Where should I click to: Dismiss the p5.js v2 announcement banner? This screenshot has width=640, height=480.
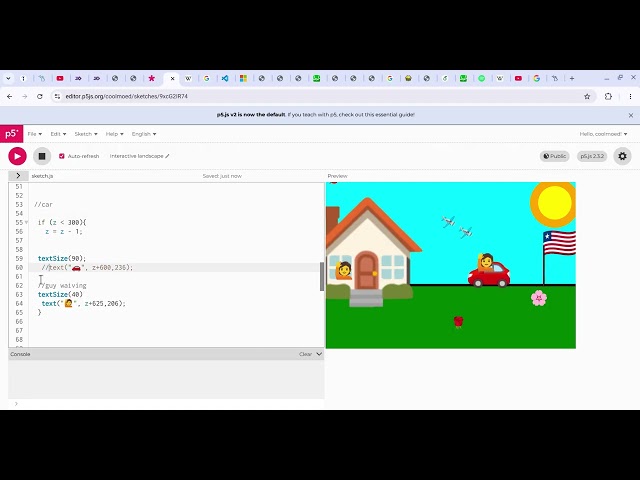click(x=631, y=115)
